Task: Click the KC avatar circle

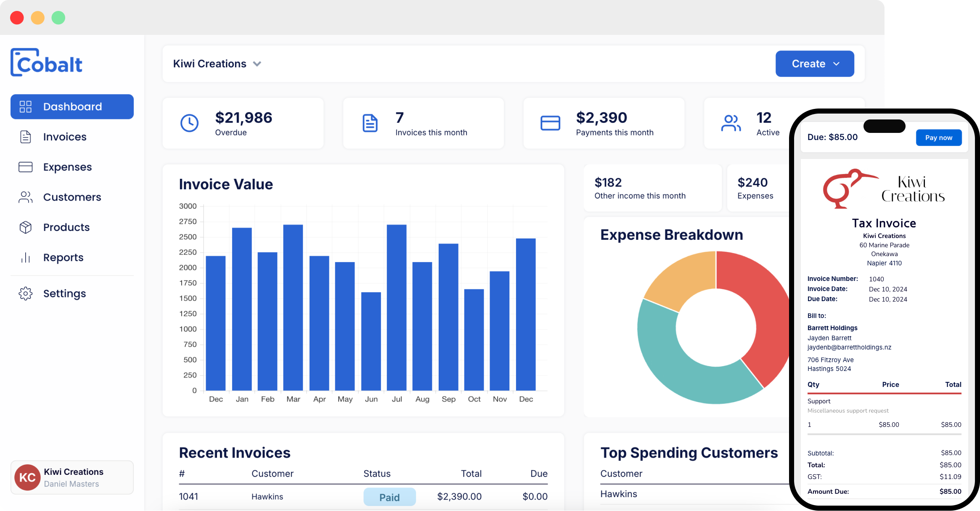Action: click(27, 477)
